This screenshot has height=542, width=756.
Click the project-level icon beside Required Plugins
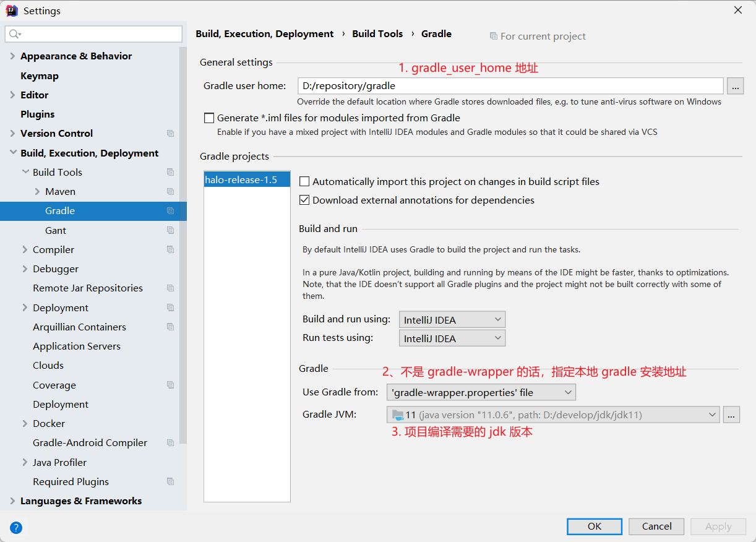tap(170, 482)
